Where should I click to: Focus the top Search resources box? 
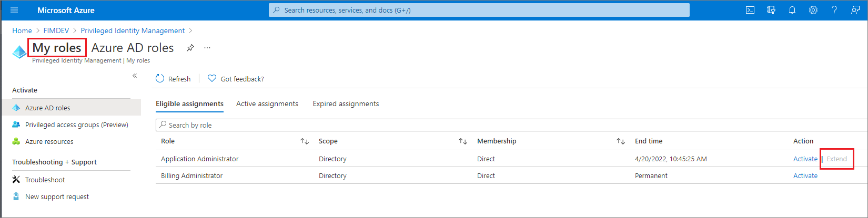479,10
